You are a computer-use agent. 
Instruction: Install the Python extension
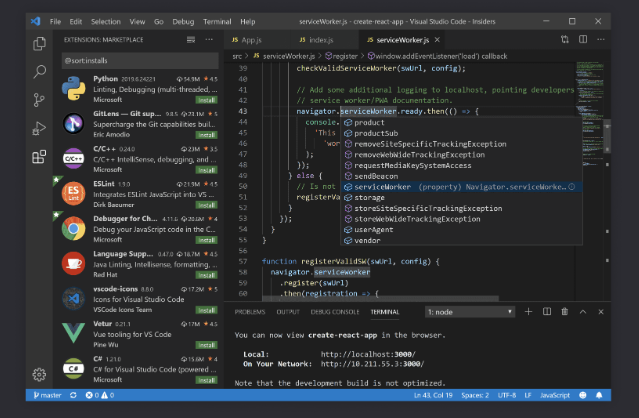(207, 100)
